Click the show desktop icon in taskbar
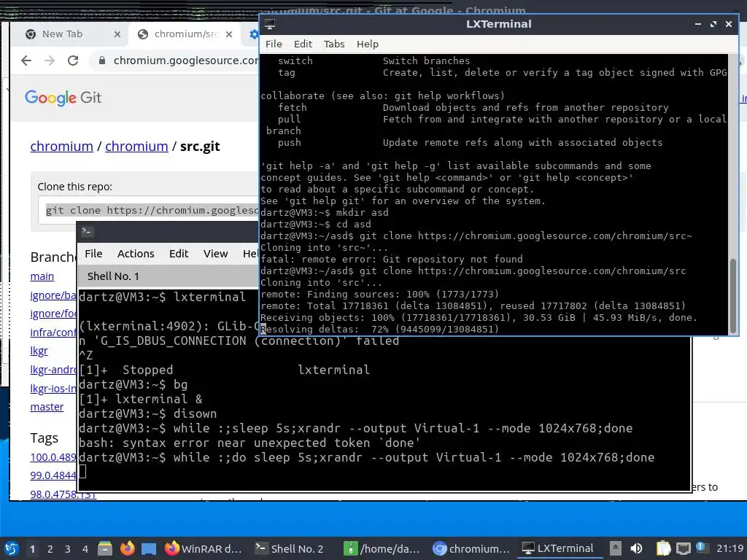Screen dimensions: 747x560 coord(149,548)
